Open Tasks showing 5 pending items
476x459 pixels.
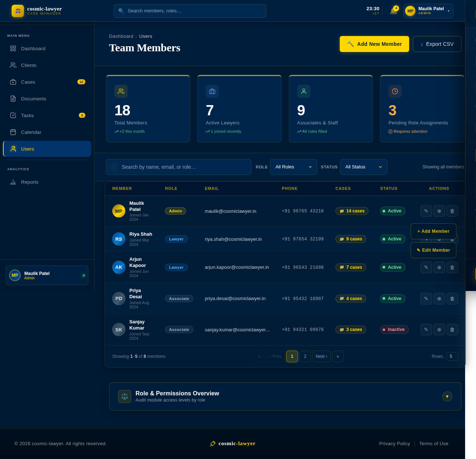[x=27, y=115]
